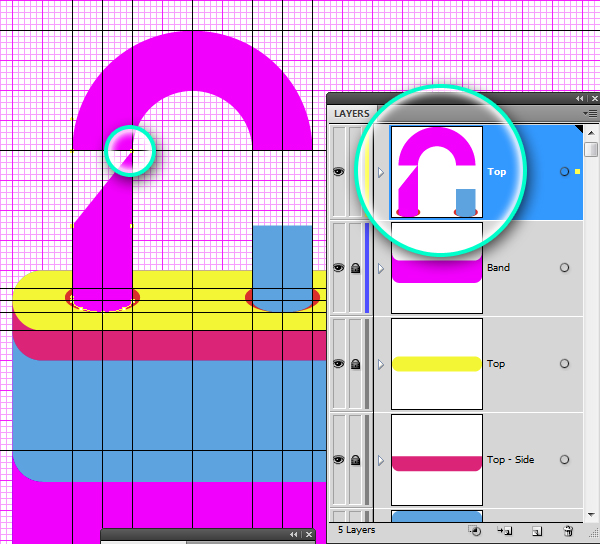
Task: Toggle lock column of selected Top layer
Action: tap(355, 172)
